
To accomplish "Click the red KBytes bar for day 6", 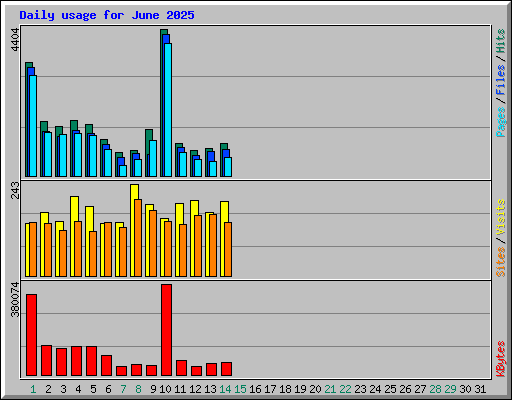I will pos(106,366).
